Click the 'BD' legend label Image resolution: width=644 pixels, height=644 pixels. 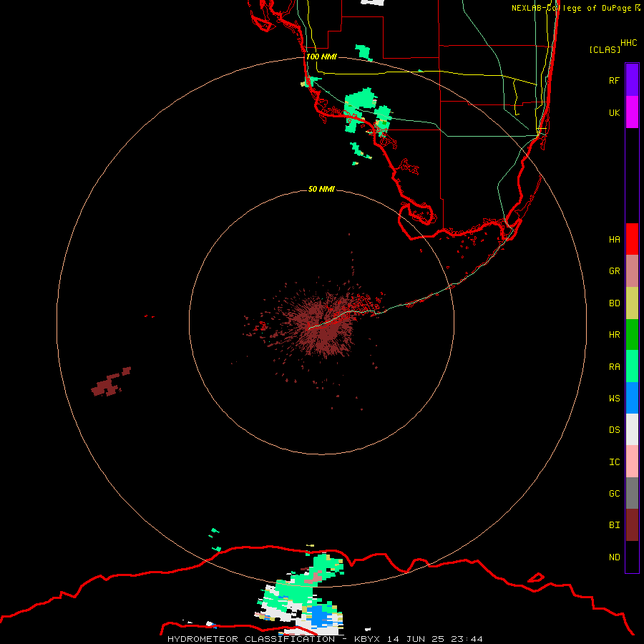click(614, 303)
